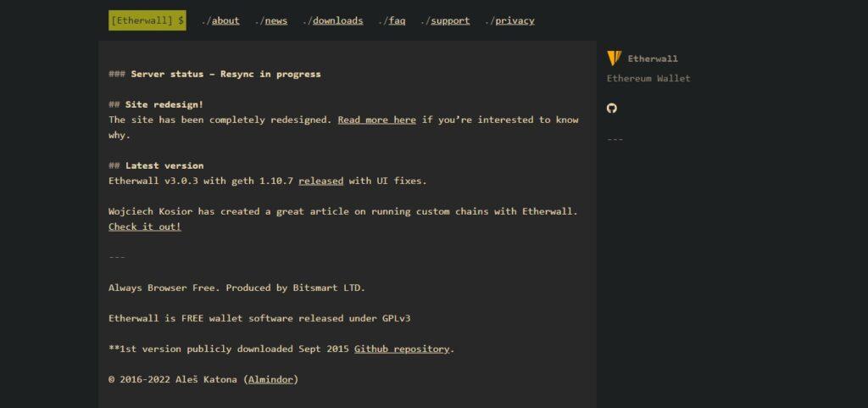Click the Etherwall title in sidebar
Screen dimensions: 868x408
tap(652, 59)
